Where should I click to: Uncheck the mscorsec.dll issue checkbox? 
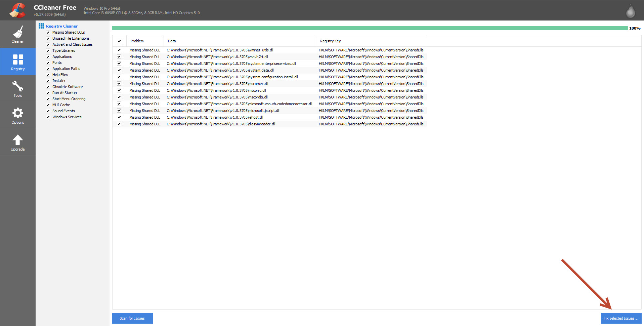tap(119, 84)
